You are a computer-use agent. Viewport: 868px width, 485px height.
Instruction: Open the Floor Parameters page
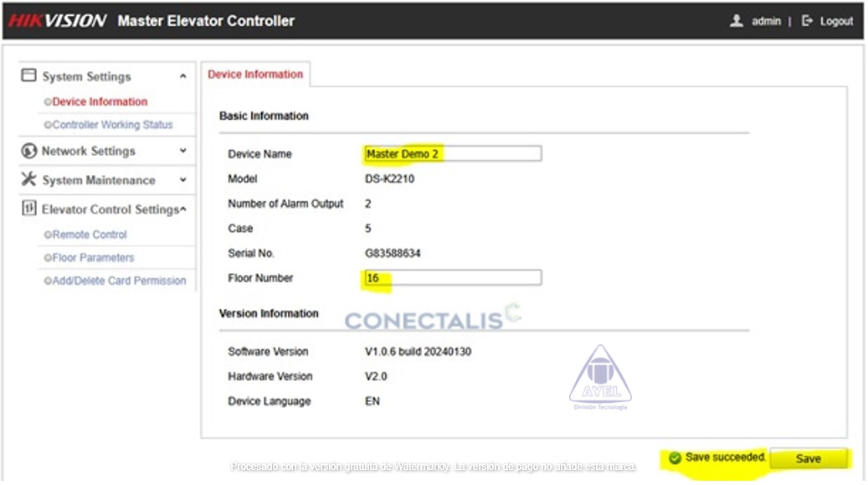pos(93,258)
